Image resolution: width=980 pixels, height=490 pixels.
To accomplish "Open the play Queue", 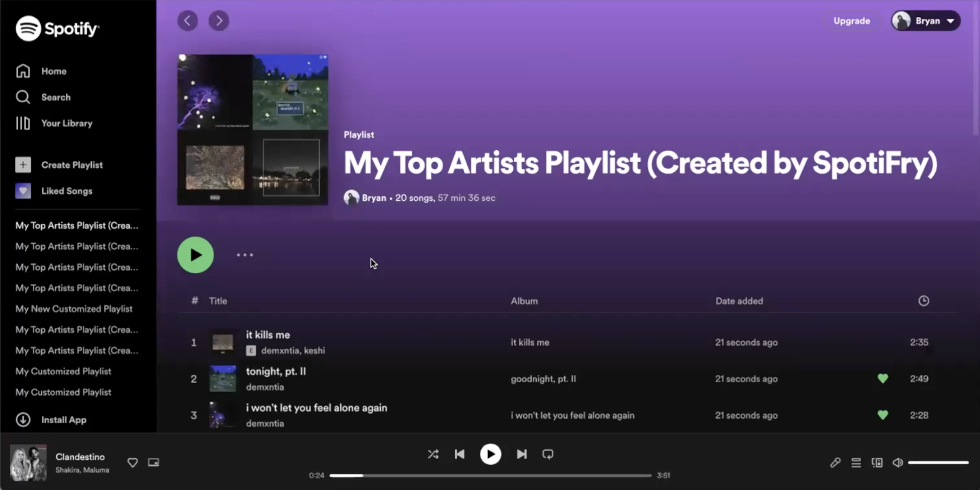I will click(856, 462).
